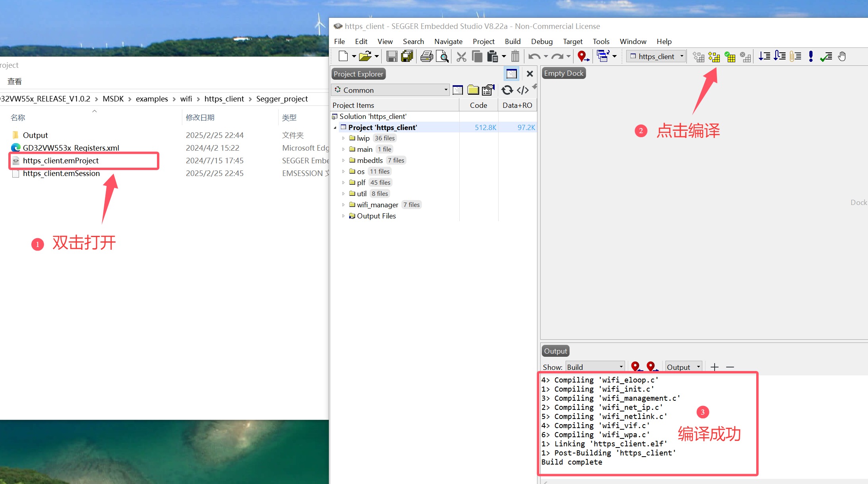Expand the wifi_manager folder node

click(343, 205)
